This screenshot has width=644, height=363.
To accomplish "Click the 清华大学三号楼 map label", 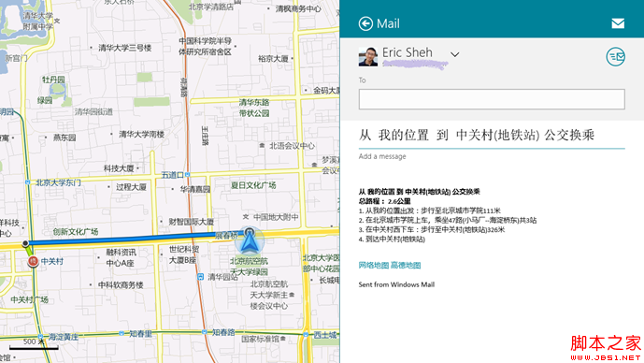I will [x=125, y=48].
